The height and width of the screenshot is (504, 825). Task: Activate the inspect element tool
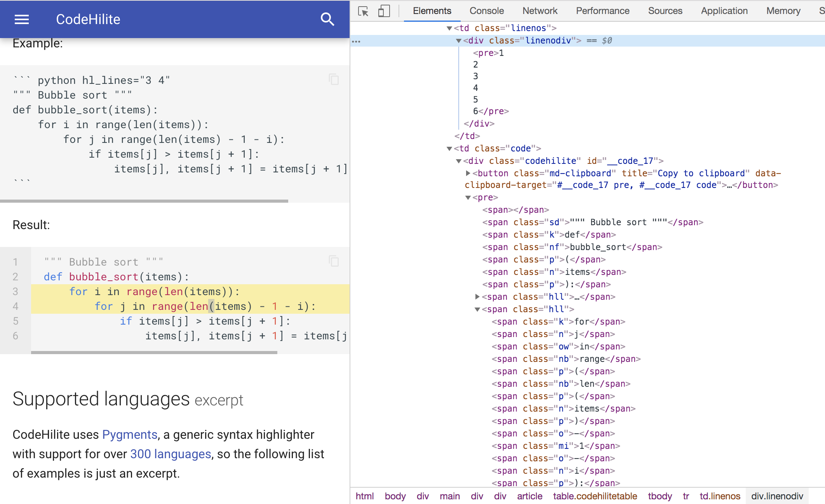(364, 11)
